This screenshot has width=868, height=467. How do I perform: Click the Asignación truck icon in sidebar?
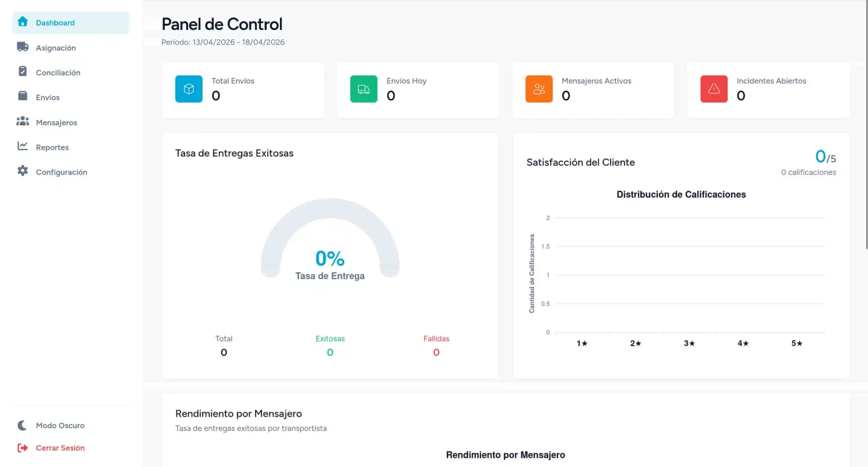(22, 48)
